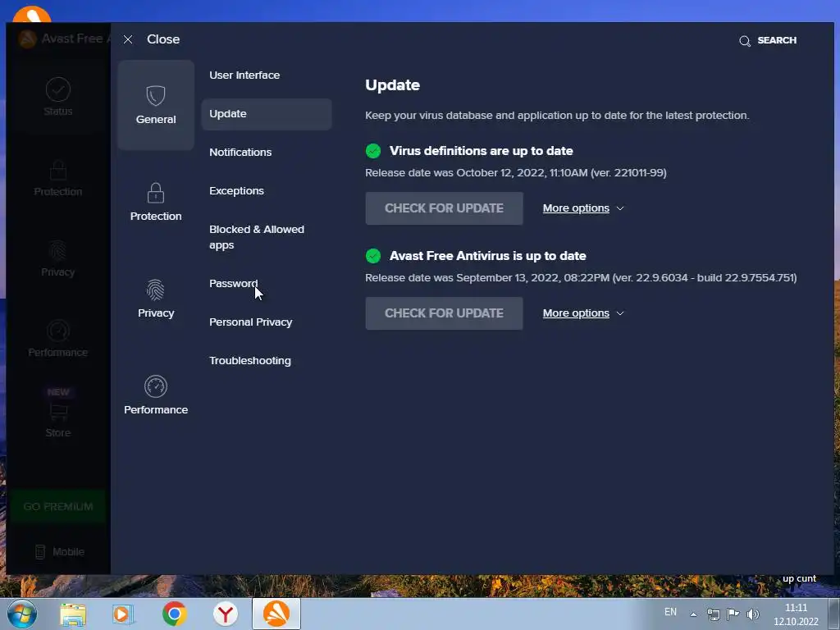Viewport: 840px width, 630px height.
Task: Click the taskbar clock showing 11:11
Action: coord(796,614)
